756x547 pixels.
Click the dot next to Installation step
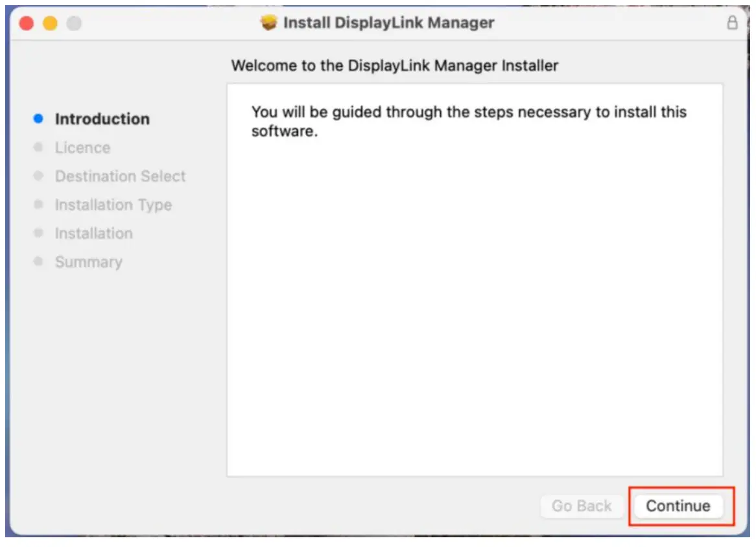coord(36,233)
